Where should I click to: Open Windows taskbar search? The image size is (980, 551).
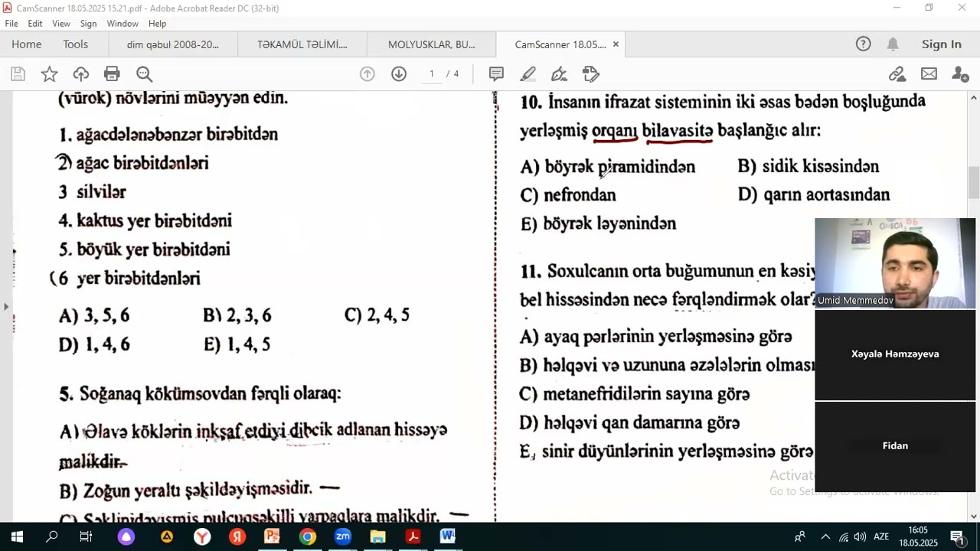pyautogui.click(x=51, y=537)
